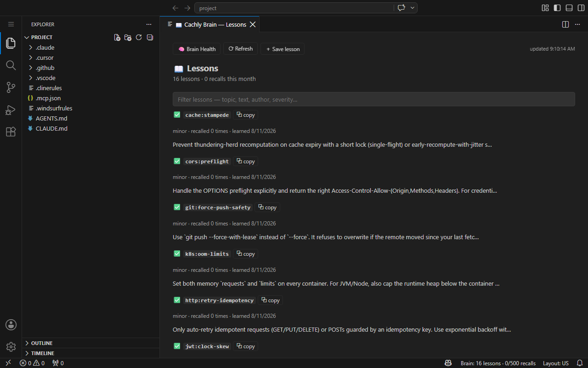Close the Cachly Brain Lessons tab
This screenshot has width=588, height=368.
point(253,24)
